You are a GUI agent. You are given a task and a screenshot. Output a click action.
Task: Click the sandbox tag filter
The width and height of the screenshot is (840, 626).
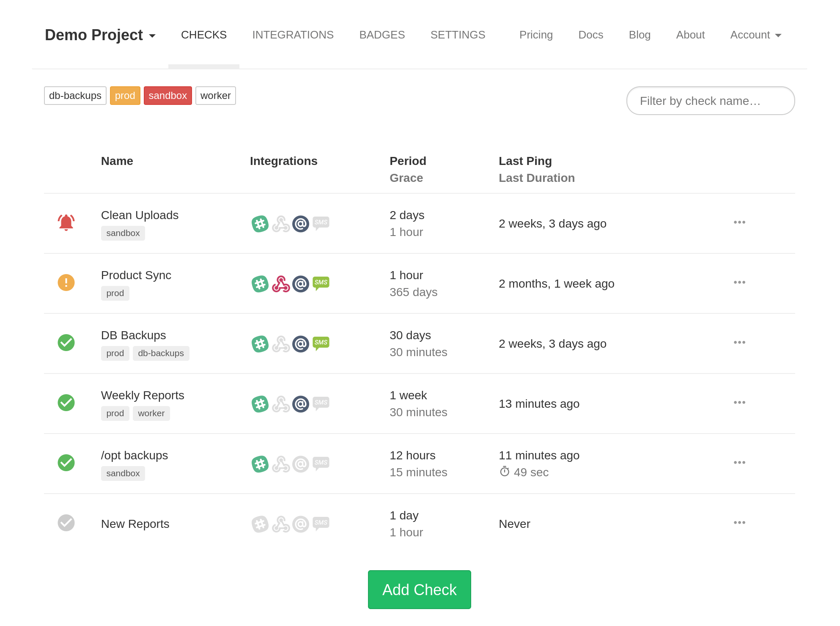(167, 96)
